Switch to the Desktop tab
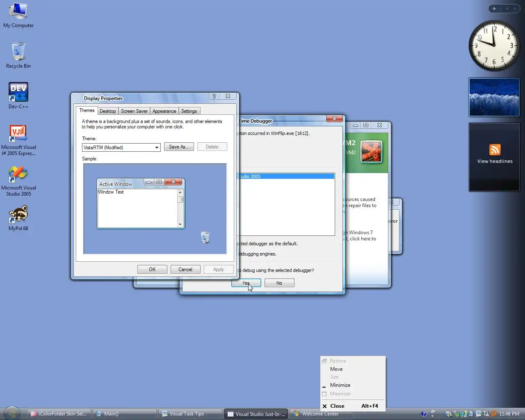525x420 pixels. (x=108, y=111)
